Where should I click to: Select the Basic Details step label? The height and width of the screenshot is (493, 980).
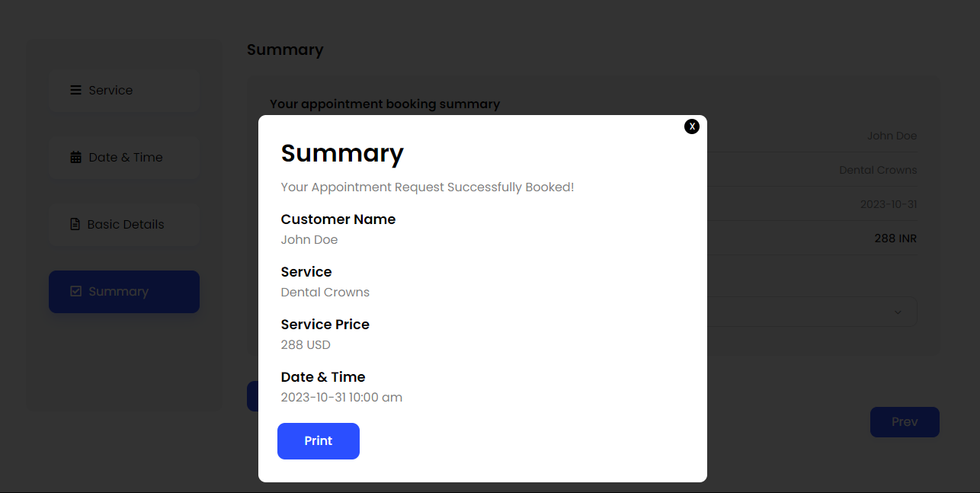[x=126, y=224]
